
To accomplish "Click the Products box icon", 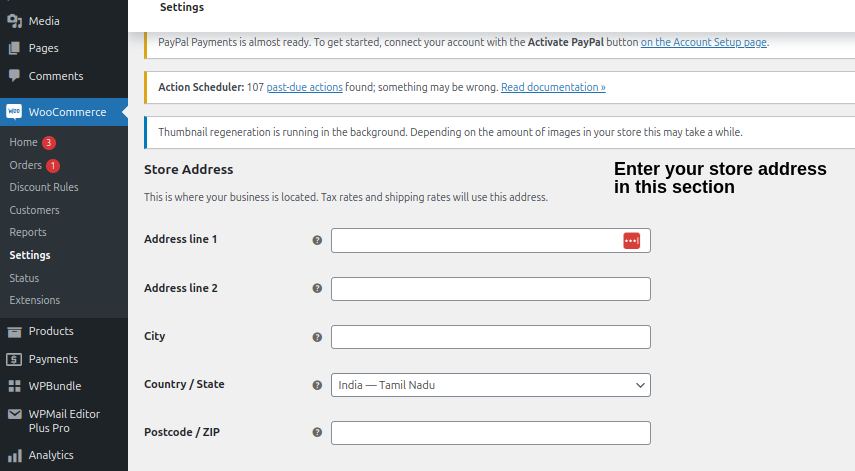I will [x=14, y=331].
